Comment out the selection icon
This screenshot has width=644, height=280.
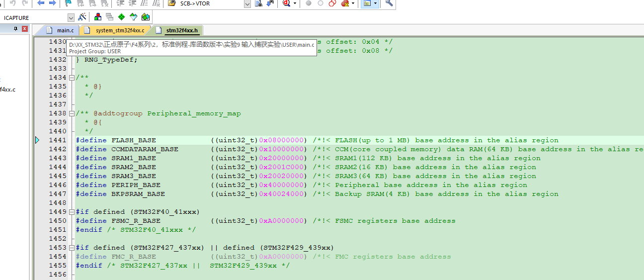click(144, 3)
